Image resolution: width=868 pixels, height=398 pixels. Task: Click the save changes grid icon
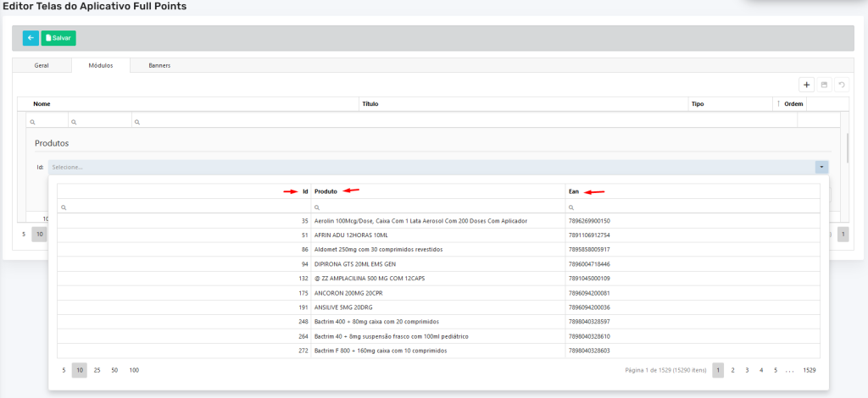coord(824,85)
